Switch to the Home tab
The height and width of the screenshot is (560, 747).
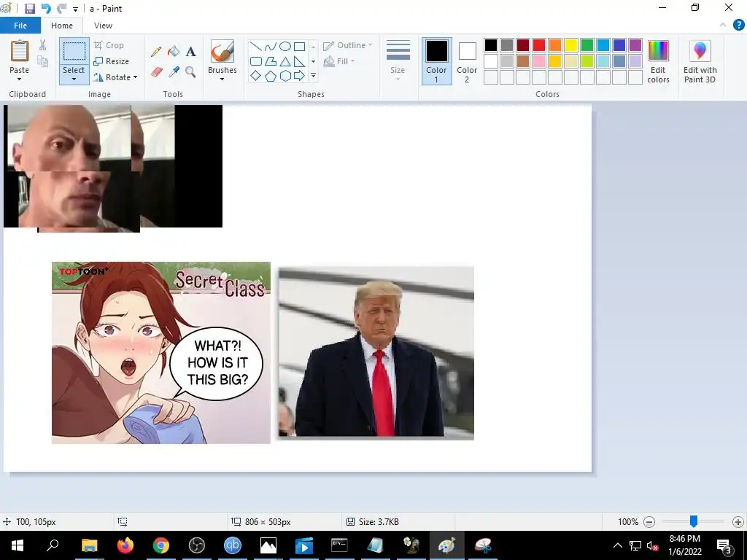pyautogui.click(x=62, y=26)
